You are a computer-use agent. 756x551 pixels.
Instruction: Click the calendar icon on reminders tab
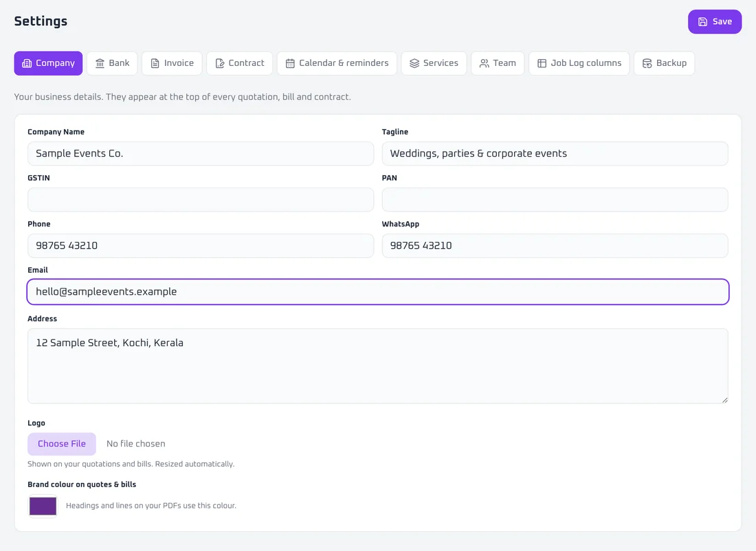(290, 63)
